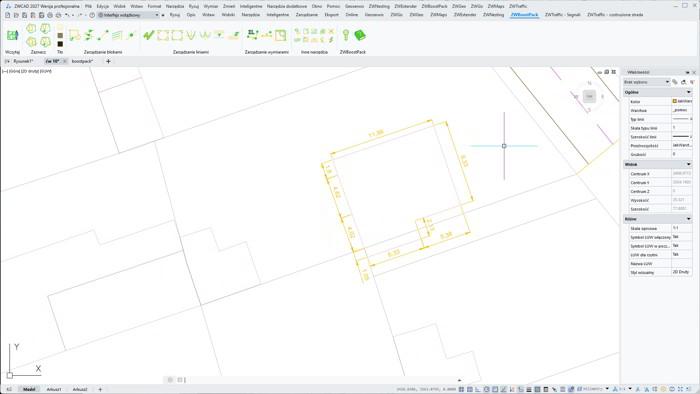Viewport: 700px width, 394px height.
Task: Open the Edycja menu
Action: coord(103,6)
